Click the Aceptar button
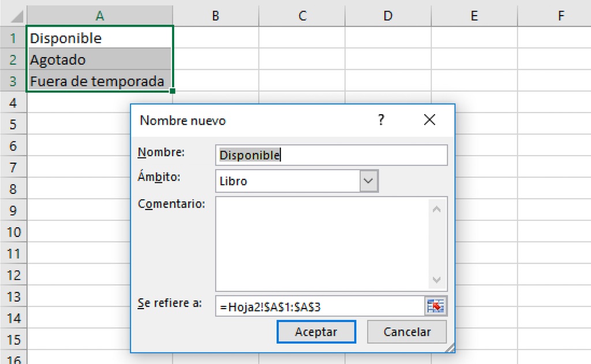 [x=316, y=332]
